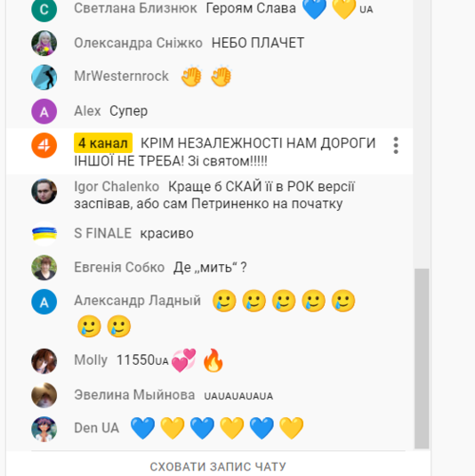Viewport: 475px width, 476px height.
Task: Click the СХОВАТИ ЗАПИС ЧАТУ button
Action: tap(218, 466)
